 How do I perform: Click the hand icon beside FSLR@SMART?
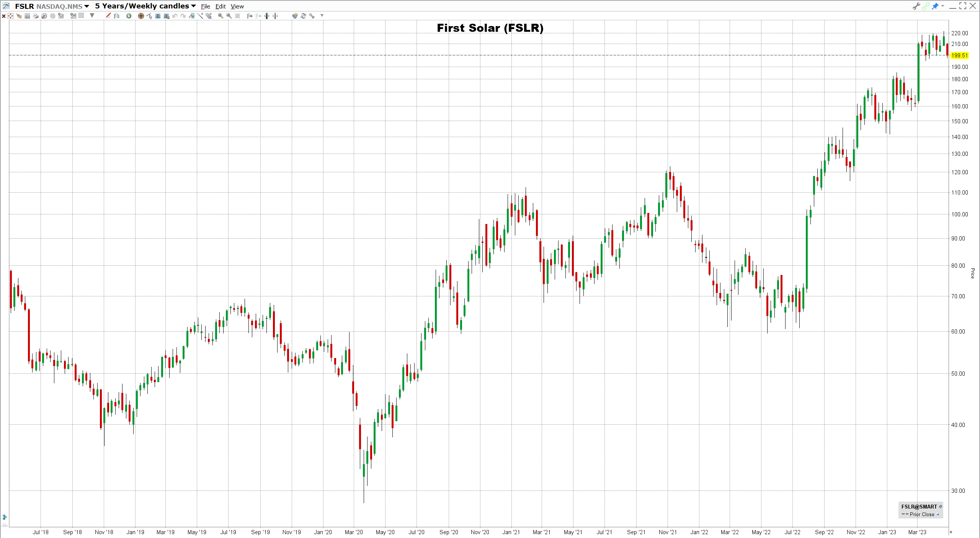coord(941,507)
